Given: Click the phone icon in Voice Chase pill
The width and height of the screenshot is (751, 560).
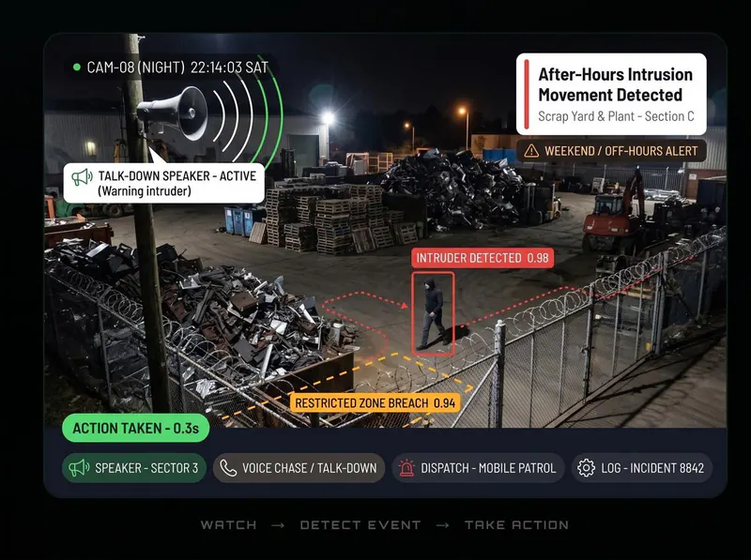Looking at the screenshot, I should (228, 468).
